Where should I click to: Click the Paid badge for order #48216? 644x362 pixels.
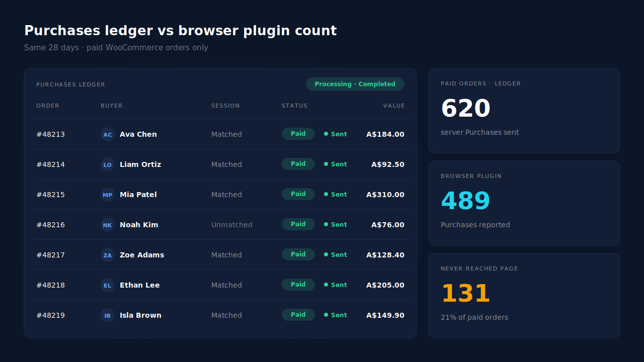298,224
